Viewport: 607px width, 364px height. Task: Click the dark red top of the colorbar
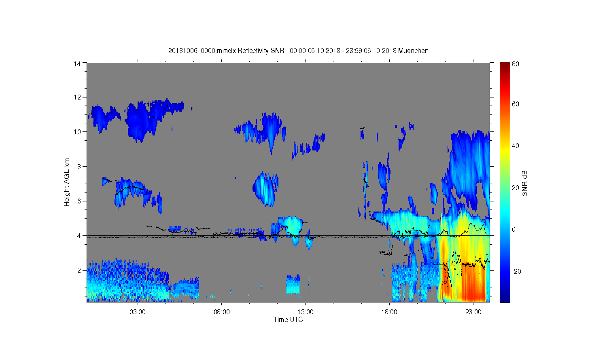coord(505,67)
